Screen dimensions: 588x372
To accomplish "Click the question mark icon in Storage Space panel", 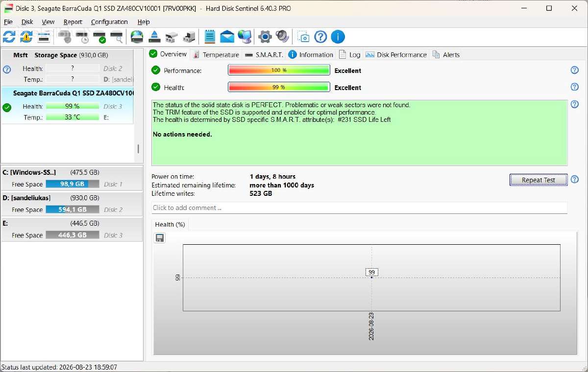I will 7,70.
